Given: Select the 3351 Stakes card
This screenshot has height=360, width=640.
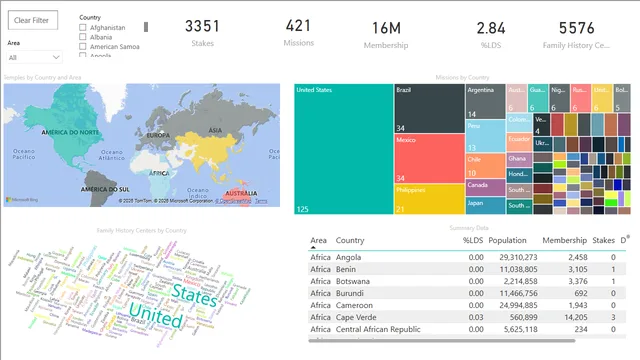Looking at the screenshot, I should (x=202, y=33).
